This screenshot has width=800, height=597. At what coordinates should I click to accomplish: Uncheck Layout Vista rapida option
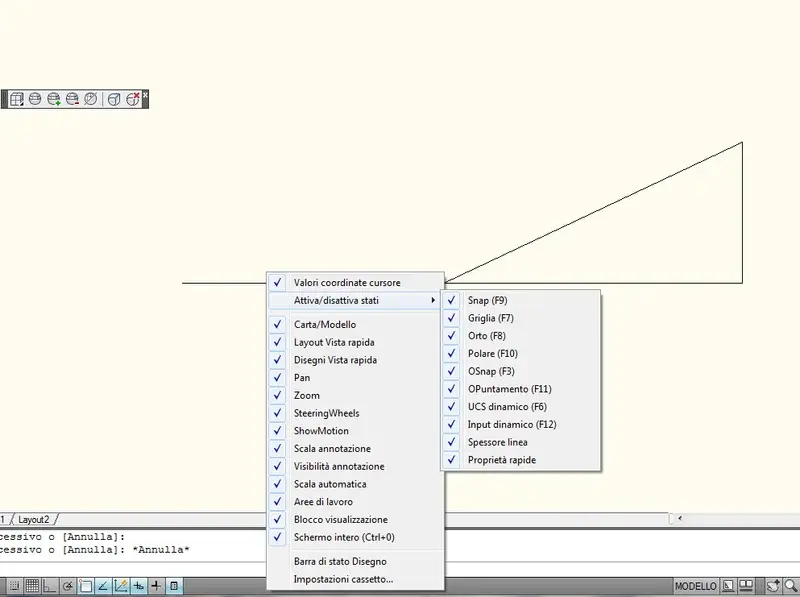click(356, 342)
